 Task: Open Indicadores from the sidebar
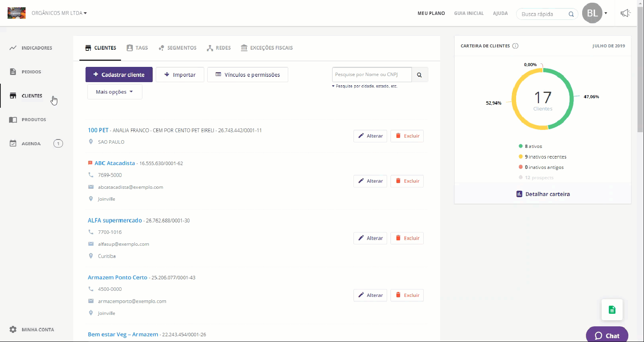[x=36, y=48]
